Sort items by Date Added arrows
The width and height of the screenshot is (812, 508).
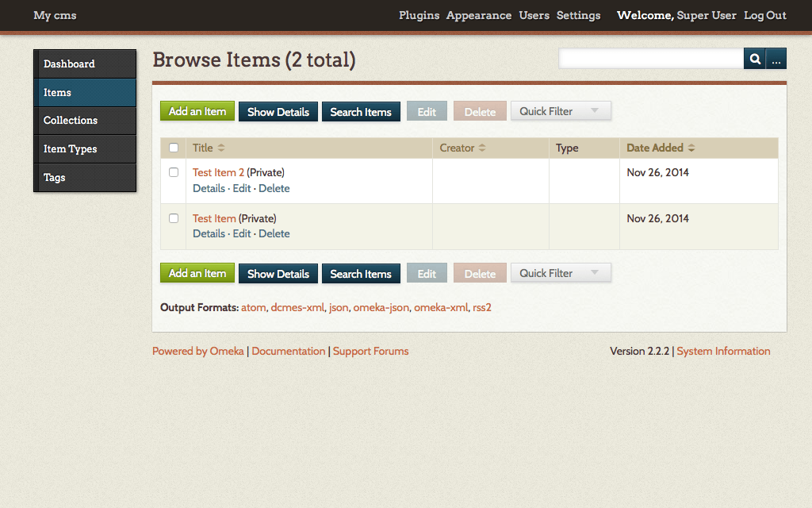[x=691, y=148]
